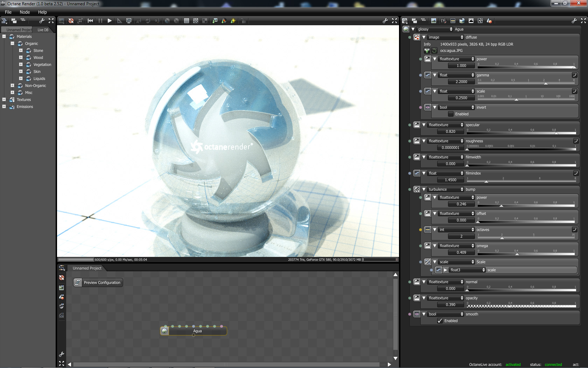Reload the agua.JPG image texture
The height and width of the screenshot is (368, 588).
pyautogui.click(x=434, y=50)
